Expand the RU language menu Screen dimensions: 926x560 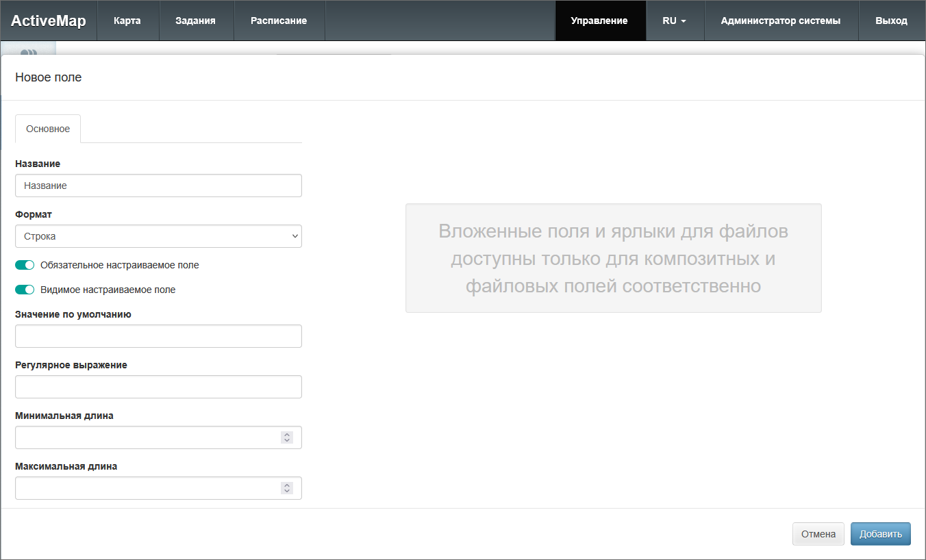tap(674, 21)
